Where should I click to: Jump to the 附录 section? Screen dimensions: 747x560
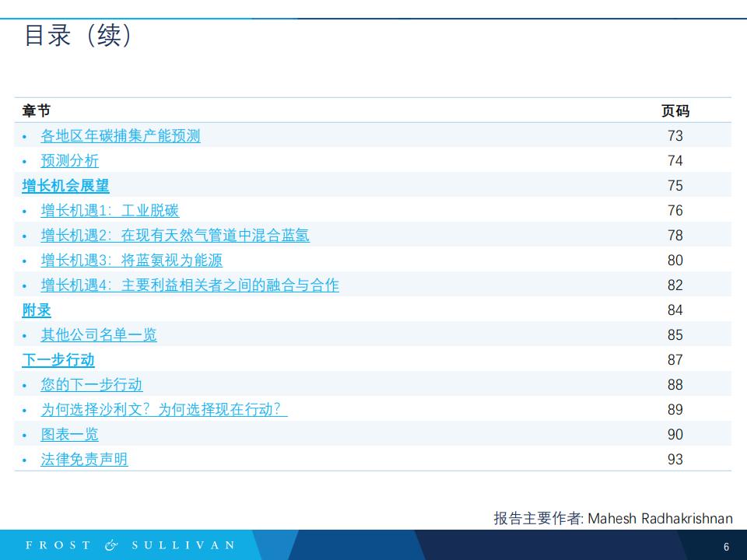pyautogui.click(x=37, y=310)
